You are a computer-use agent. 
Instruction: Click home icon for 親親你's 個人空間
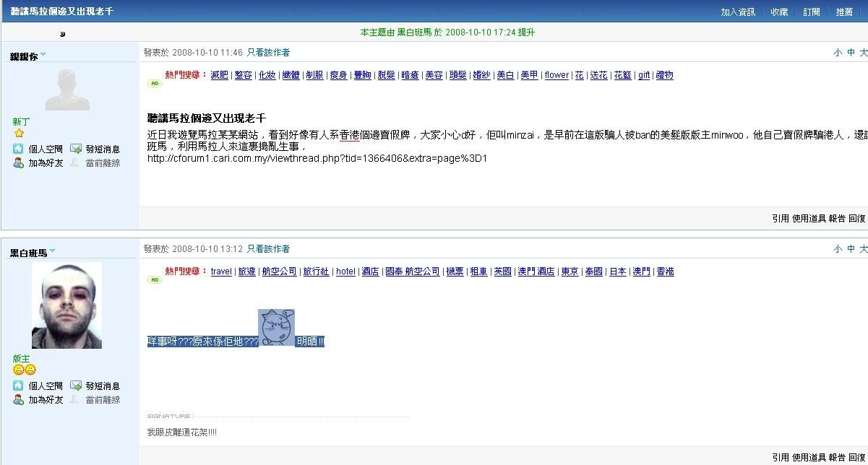[18, 149]
